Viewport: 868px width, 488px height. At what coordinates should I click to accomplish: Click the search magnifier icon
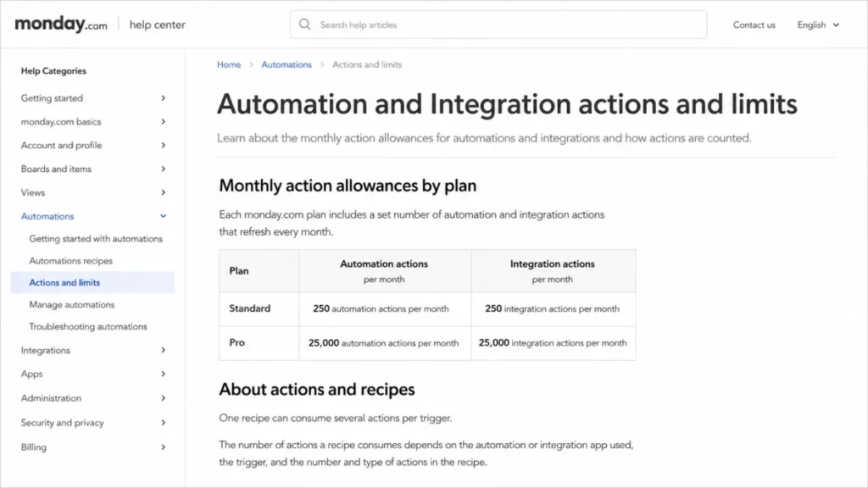pos(305,25)
